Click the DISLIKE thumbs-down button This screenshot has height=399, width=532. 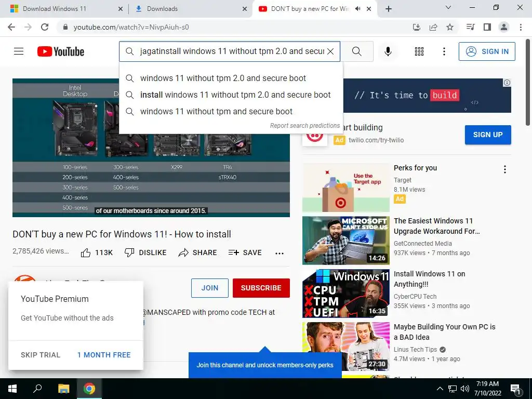(x=145, y=252)
